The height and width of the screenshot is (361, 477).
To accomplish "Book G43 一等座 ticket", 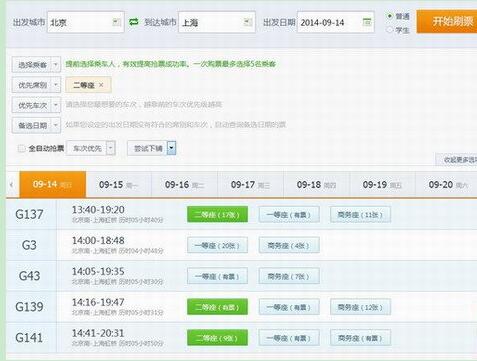I will [x=217, y=276].
